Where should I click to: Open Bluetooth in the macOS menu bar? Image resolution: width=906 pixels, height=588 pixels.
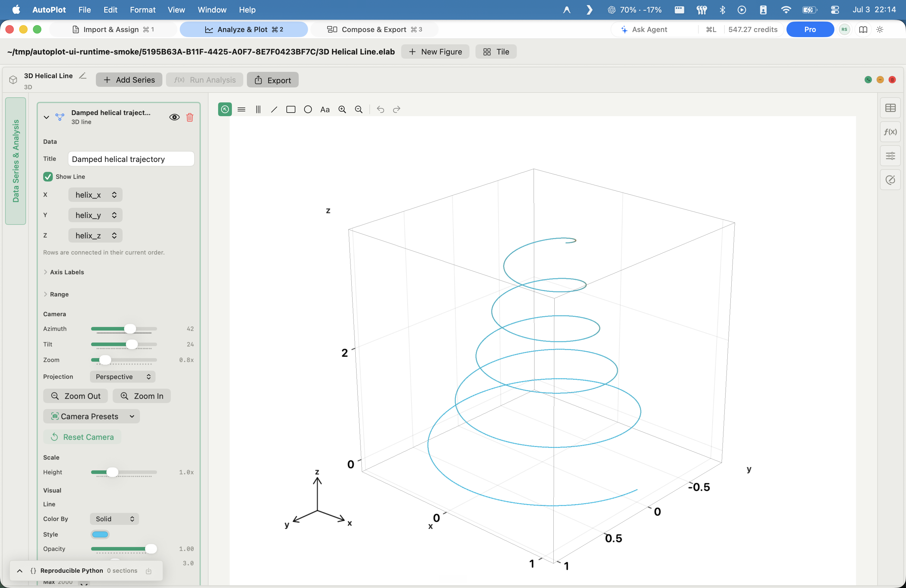pyautogui.click(x=722, y=10)
